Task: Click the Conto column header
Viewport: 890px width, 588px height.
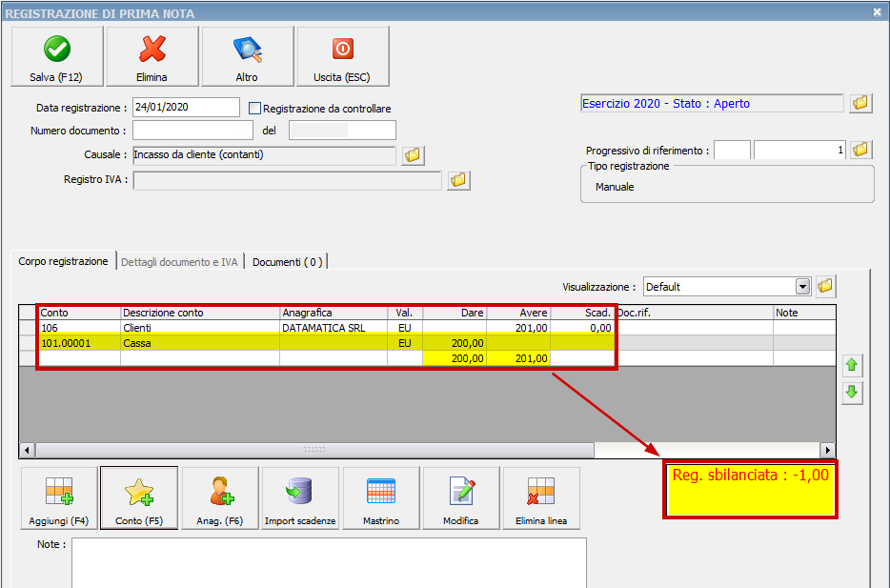Action: tap(79, 313)
